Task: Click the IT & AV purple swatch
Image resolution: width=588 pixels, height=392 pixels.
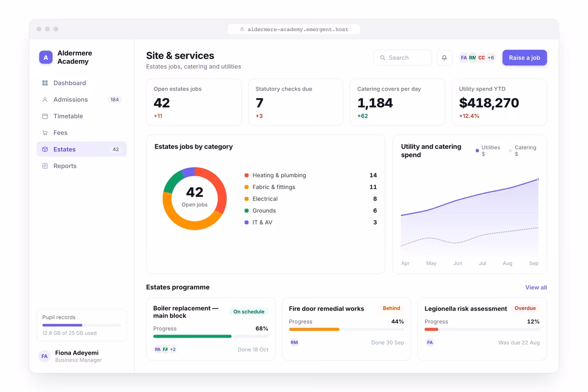Action: [x=246, y=222]
